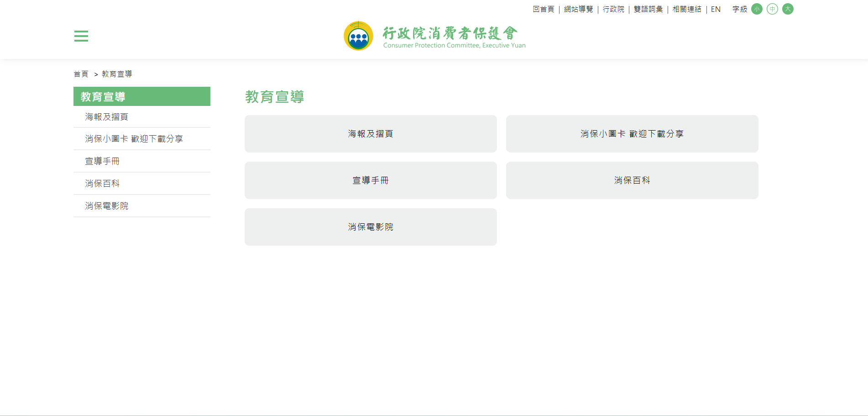868x416 pixels.
Task: Open 網站導覽 sitemap link
Action: [578, 9]
